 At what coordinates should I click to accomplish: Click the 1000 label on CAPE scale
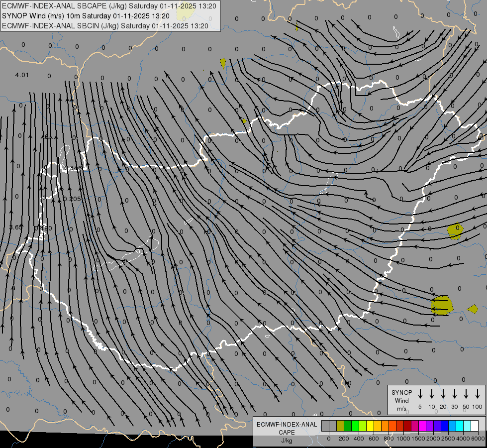403,439
